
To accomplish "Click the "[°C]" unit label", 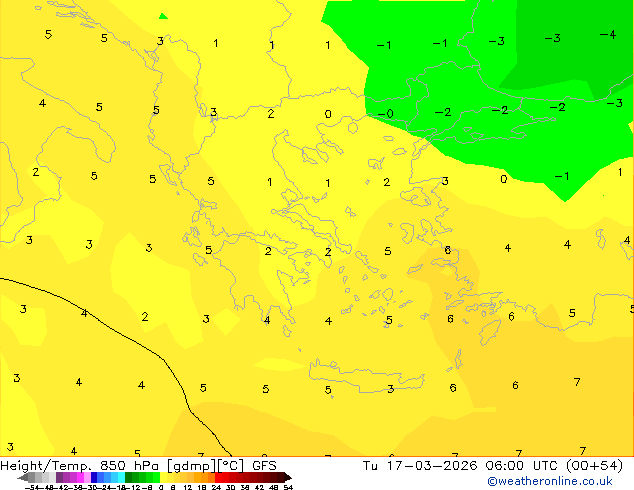I will point(230,466).
